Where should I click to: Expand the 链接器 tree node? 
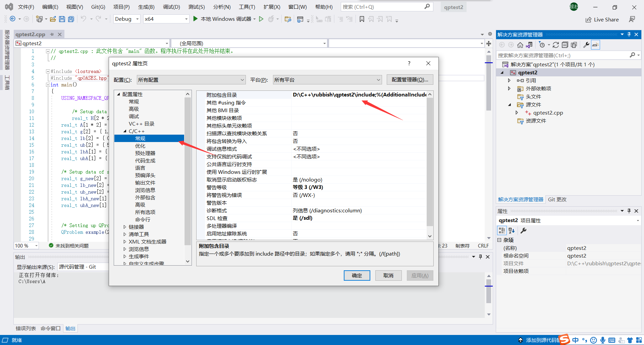(x=125, y=227)
